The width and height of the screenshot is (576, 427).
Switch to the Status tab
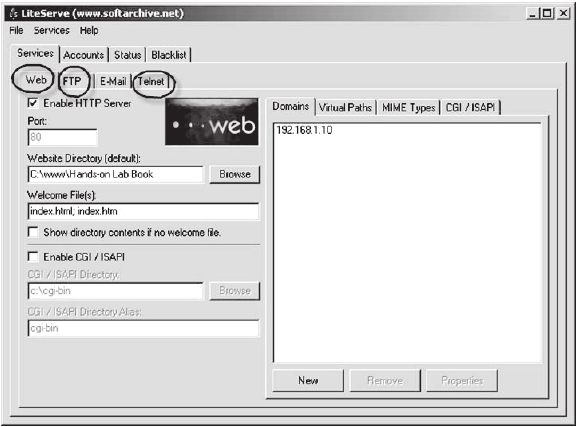(x=127, y=55)
